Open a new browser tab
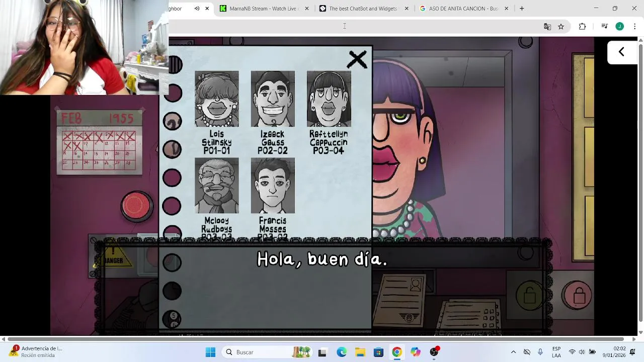Viewport: 644px width, 362px height. click(522, 9)
